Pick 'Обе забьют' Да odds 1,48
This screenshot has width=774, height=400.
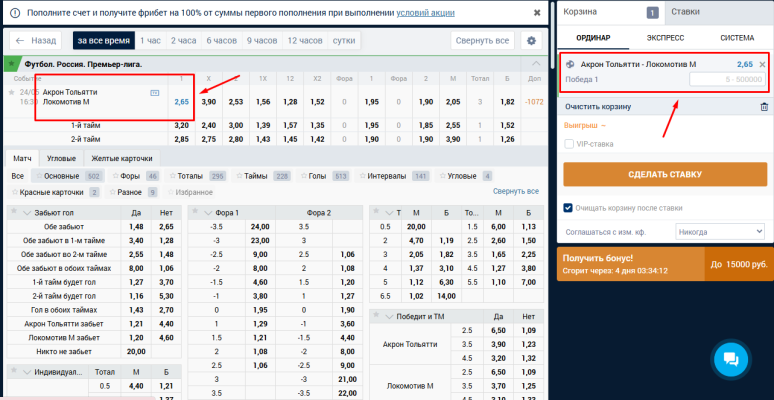136,227
